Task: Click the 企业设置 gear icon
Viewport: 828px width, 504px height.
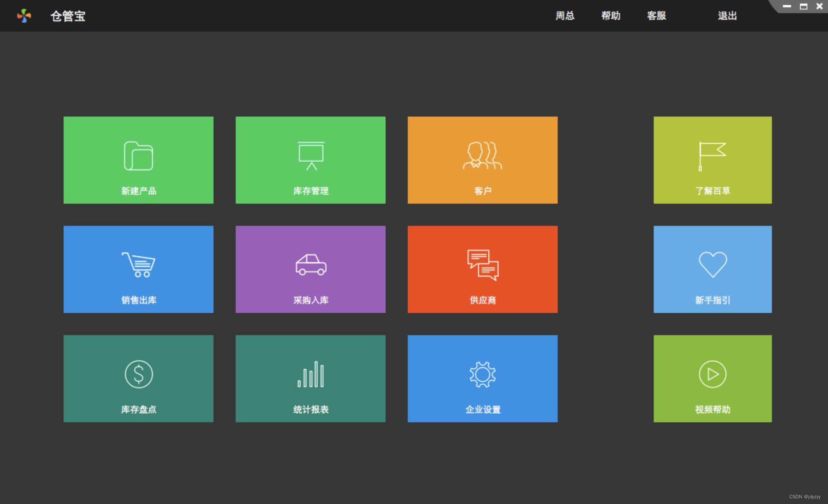Action: tap(483, 374)
